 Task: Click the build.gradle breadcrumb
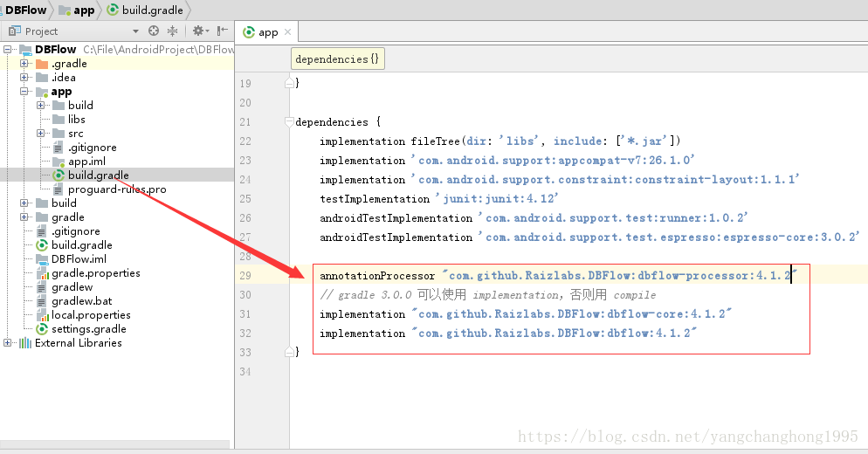click(x=145, y=10)
